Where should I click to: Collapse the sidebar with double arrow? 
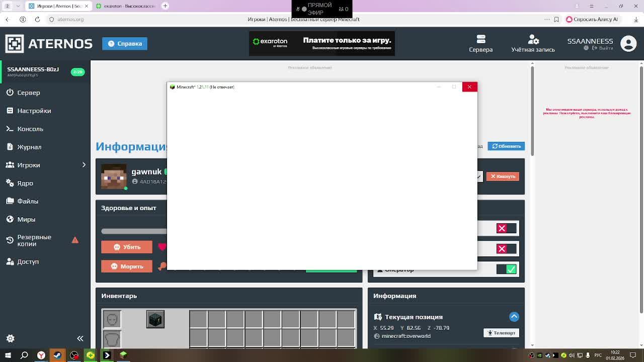[80, 338]
